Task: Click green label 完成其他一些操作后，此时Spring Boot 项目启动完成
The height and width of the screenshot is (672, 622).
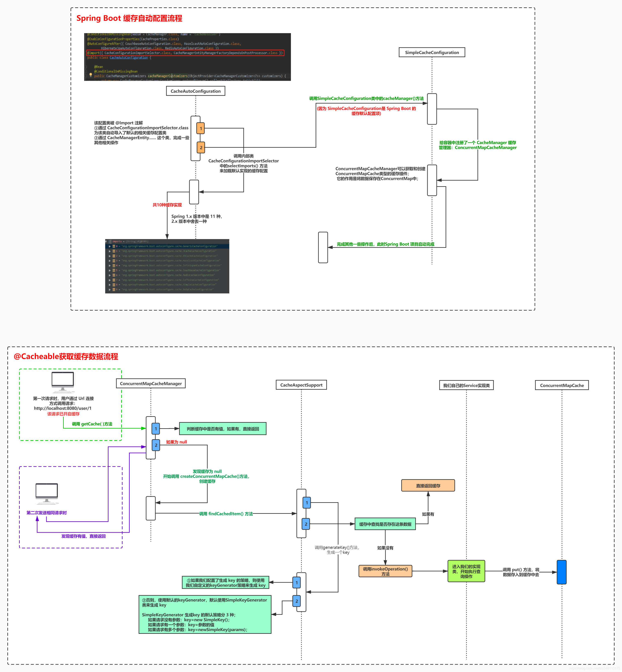Action: click(x=385, y=244)
